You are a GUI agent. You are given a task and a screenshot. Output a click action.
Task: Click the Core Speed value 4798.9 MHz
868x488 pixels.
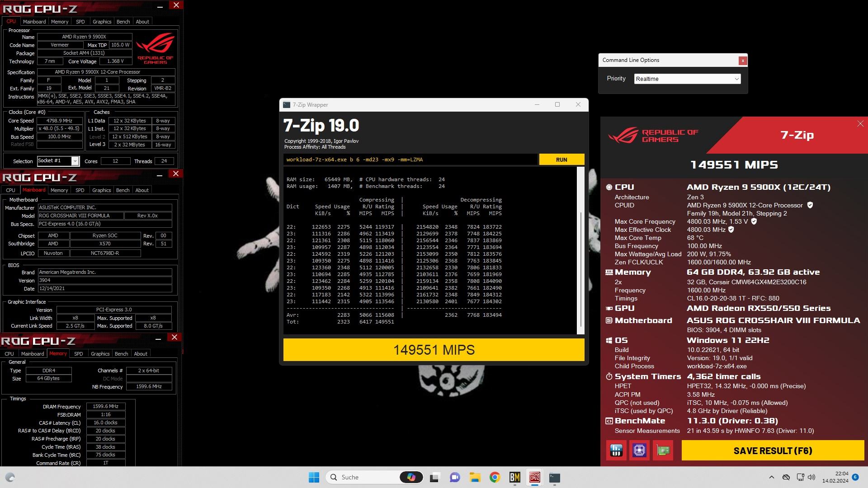(60, 121)
